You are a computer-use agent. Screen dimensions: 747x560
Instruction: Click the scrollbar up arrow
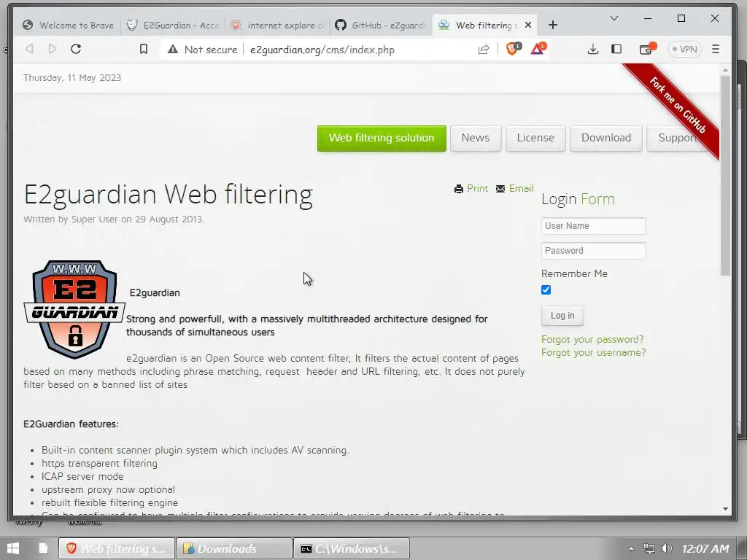pyautogui.click(x=725, y=70)
